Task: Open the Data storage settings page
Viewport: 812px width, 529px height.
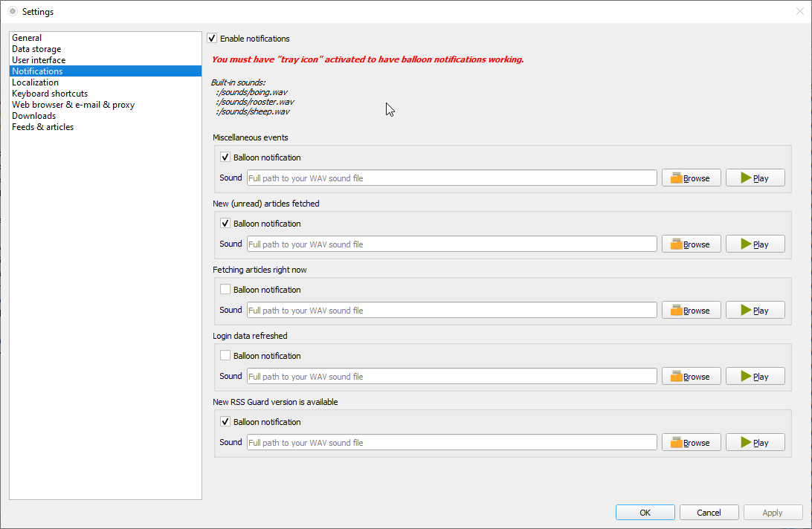Action: click(36, 49)
